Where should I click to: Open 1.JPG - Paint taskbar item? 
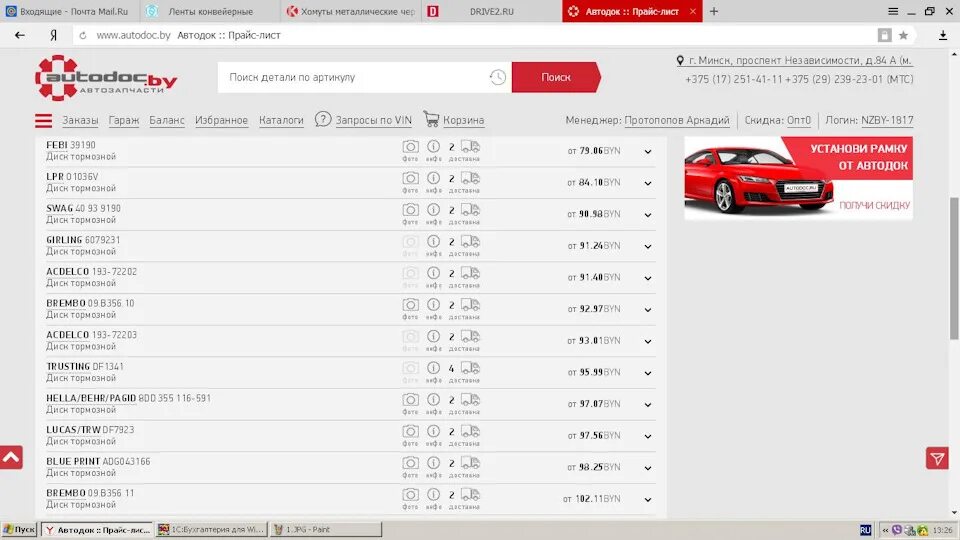click(x=325, y=530)
